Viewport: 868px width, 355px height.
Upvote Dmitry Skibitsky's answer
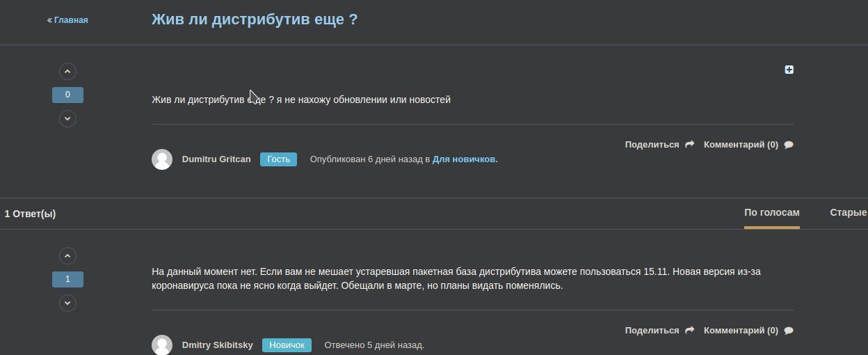67,255
